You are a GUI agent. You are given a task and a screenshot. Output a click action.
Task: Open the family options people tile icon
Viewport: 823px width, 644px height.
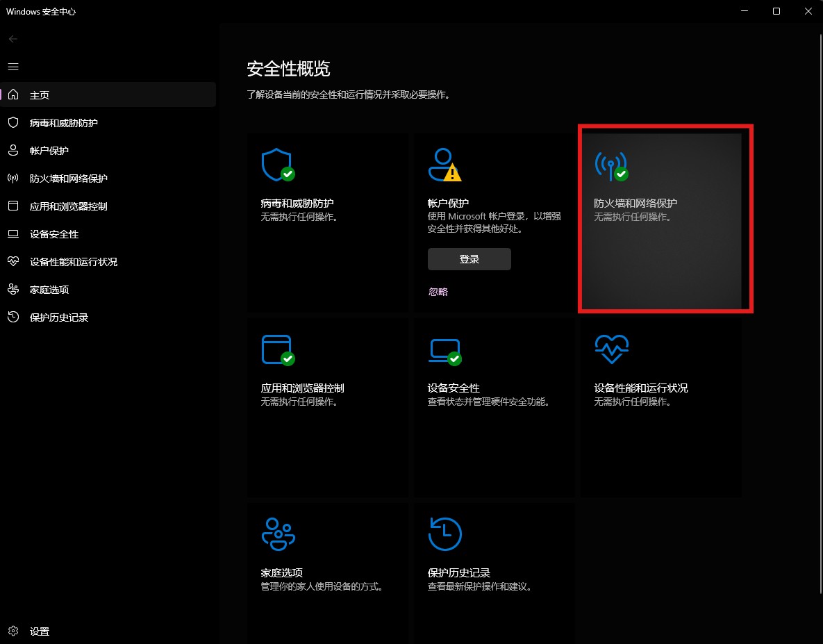point(278,534)
